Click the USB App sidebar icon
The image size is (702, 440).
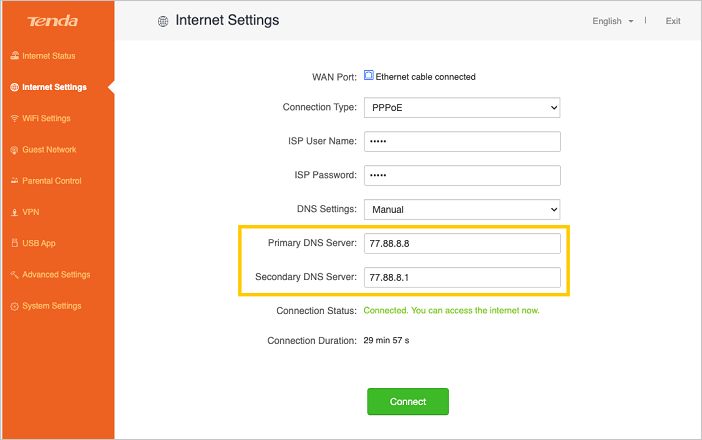click(14, 243)
